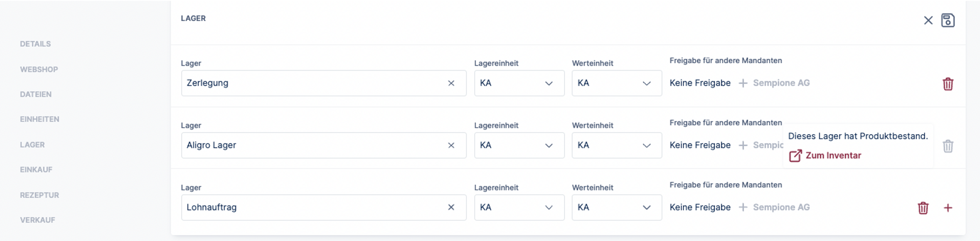
Task: Delete the Lohnauftrag warehouse row
Action: pyautogui.click(x=923, y=208)
